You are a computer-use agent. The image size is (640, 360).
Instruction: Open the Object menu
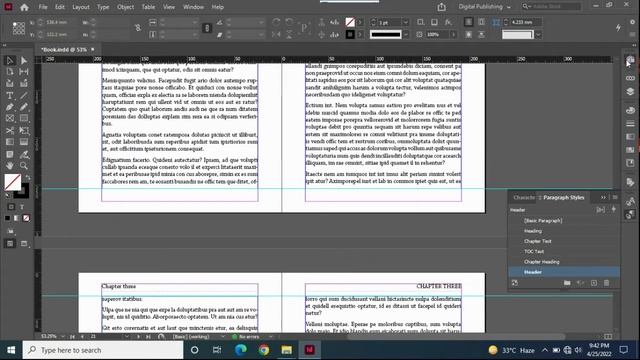click(125, 7)
